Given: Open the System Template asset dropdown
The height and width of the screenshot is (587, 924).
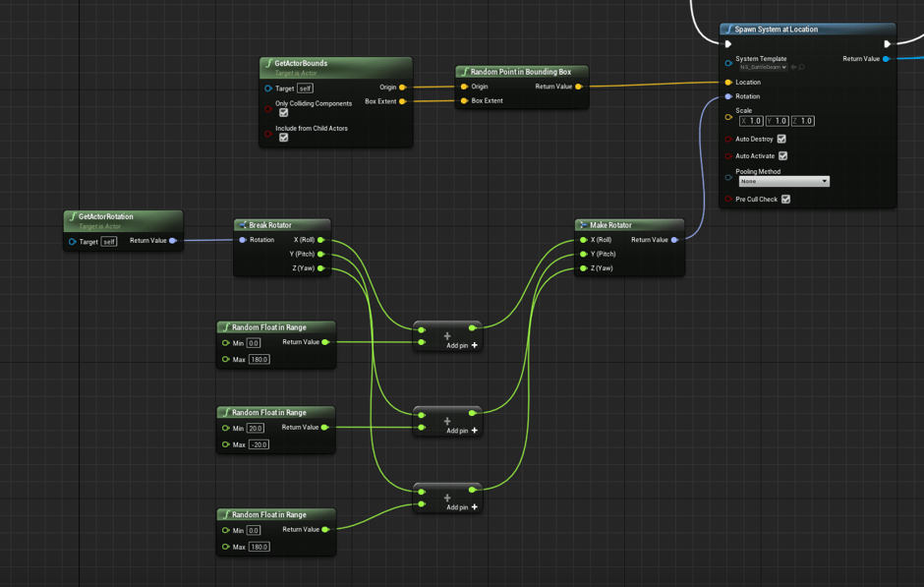Looking at the screenshot, I should (x=763, y=67).
